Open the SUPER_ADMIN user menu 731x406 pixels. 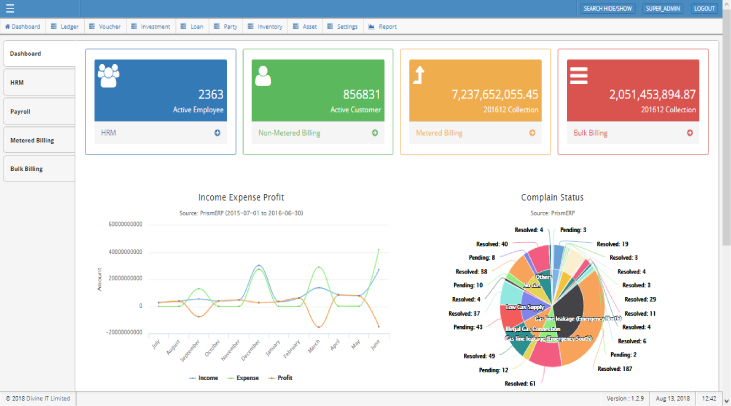[x=662, y=8]
